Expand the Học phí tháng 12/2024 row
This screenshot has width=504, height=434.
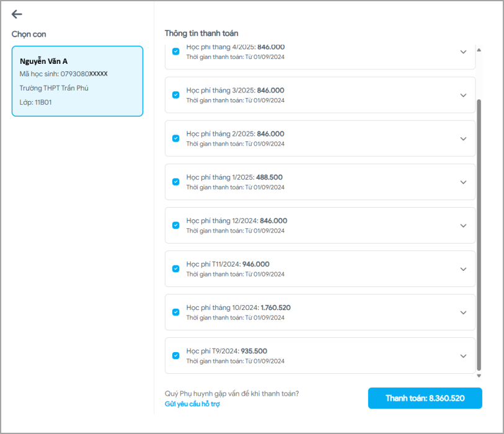click(x=463, y=226)
